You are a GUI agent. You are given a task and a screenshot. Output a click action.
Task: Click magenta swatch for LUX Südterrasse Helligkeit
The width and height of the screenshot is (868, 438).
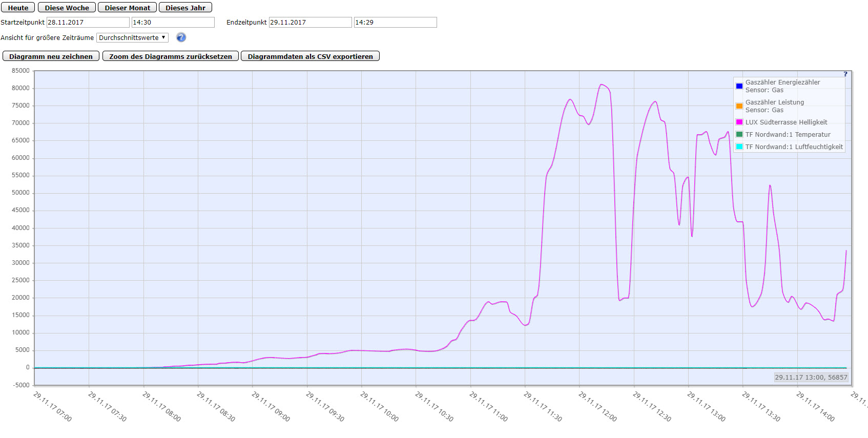pos(739,122)
